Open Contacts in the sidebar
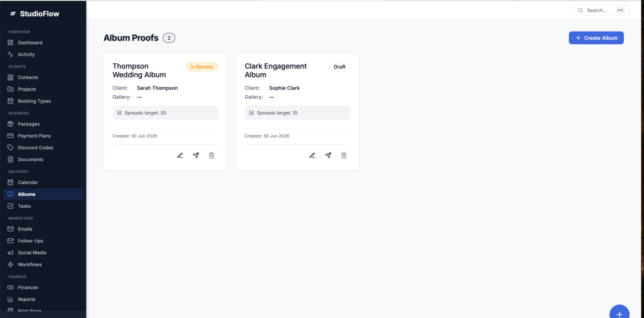The height and width of the screenshot is (318, 644). pos(43,77)
